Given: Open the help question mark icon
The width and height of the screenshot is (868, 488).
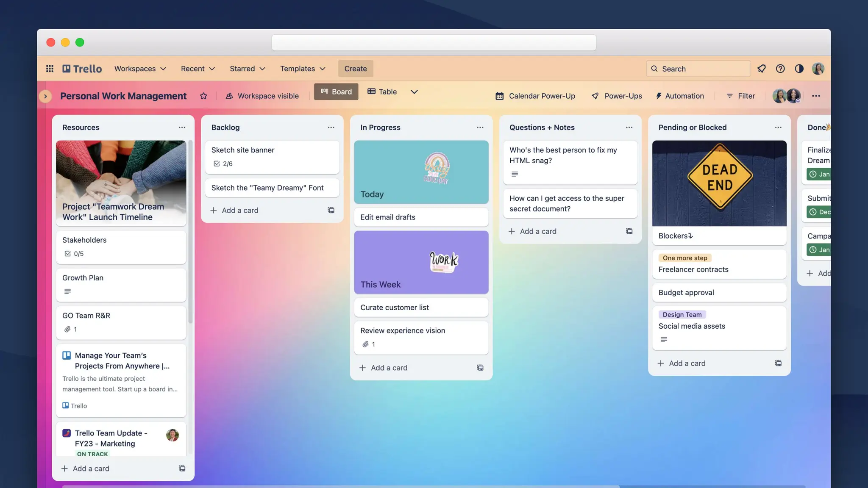Looking at the screenshot, I should tap(780, 69).
